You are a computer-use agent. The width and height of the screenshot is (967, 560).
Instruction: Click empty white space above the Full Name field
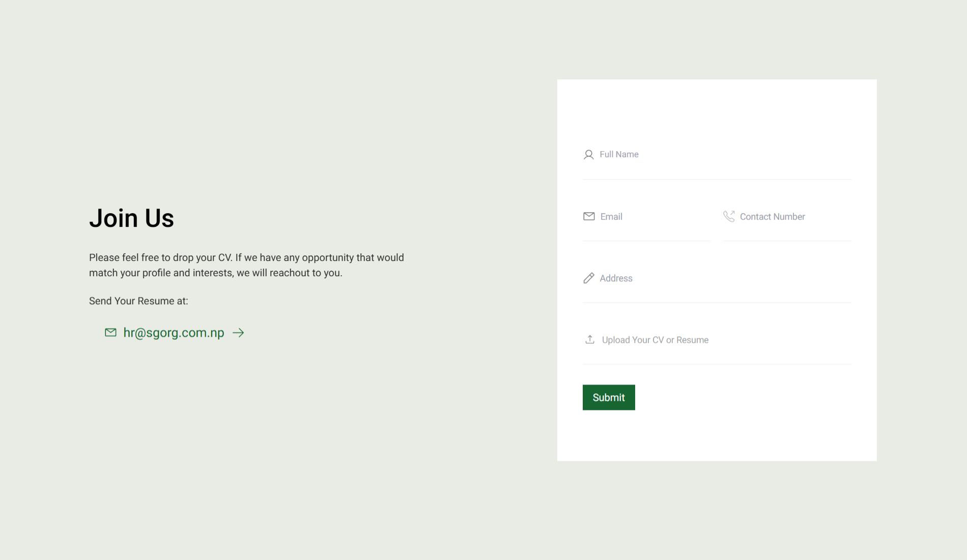[x=717, y=109]
